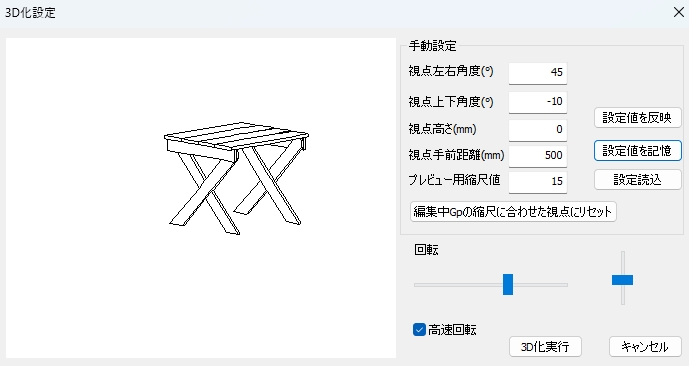Save settings using 設定値を記憶 button

pyautogui.click(x=638, y=151)
